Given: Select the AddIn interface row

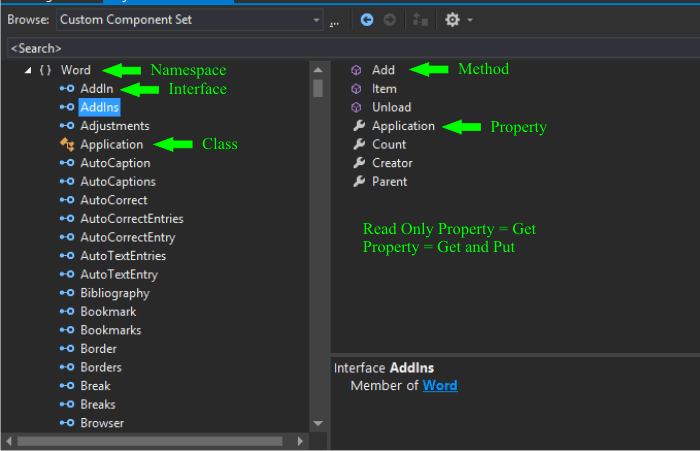Looking at the screenshot, I should [x=97, y=88].
